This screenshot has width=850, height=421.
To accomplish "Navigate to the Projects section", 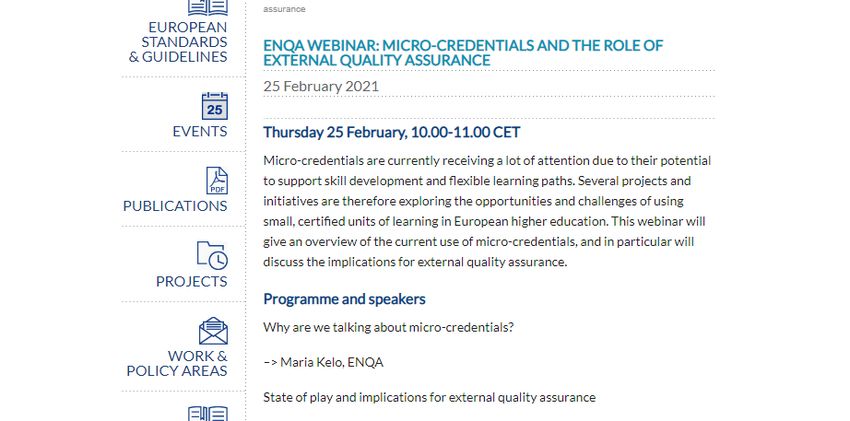I will (192, 281).
